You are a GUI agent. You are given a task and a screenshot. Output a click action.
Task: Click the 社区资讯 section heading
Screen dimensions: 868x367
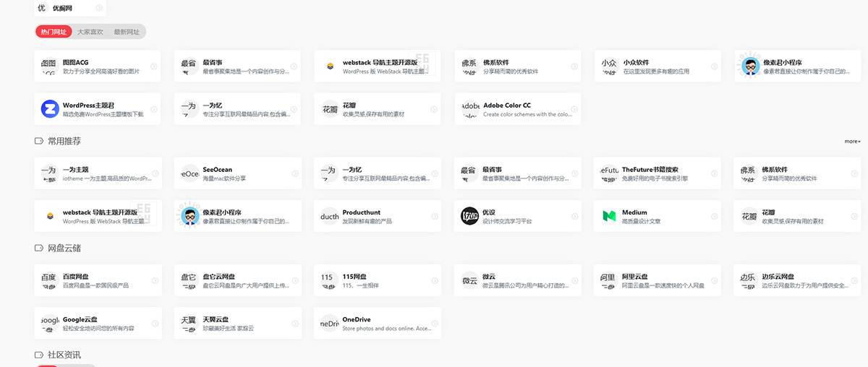click(64, 355)
